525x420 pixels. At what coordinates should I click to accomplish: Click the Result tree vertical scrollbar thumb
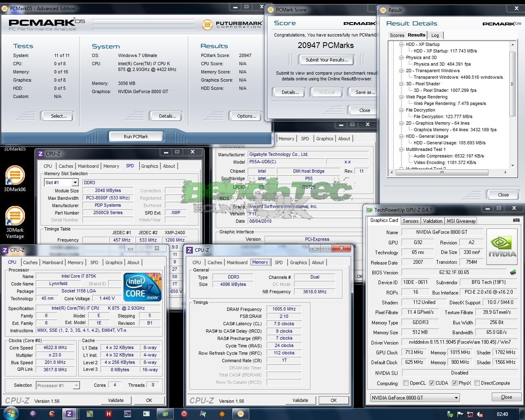[513, 84]
